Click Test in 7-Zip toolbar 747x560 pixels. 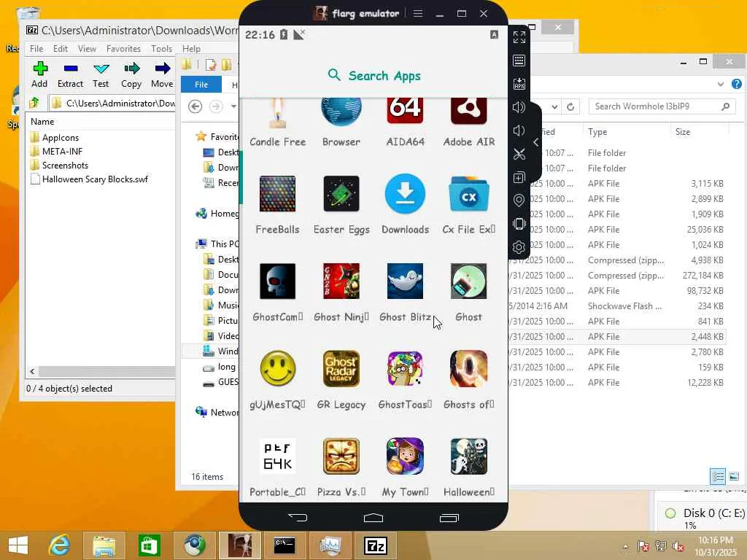pos(101,75)
